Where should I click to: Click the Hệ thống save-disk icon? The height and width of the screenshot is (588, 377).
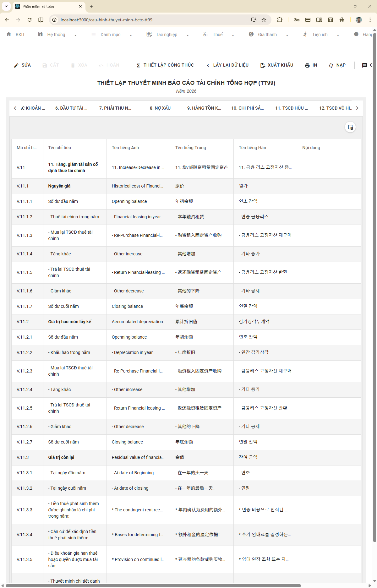[40, 34]
